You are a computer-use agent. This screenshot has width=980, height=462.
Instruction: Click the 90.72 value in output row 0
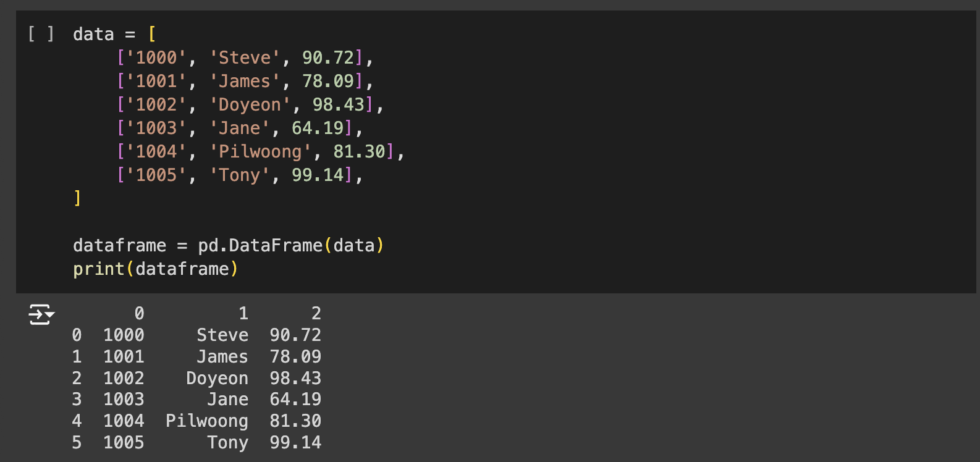point(295,335)
